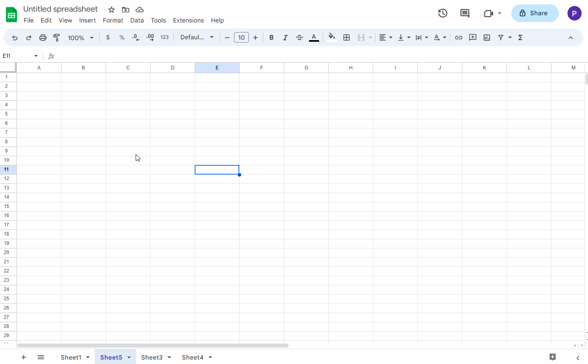Insert a chart
The height and width of the screenshot is (364, 588).
click(487, 37)
